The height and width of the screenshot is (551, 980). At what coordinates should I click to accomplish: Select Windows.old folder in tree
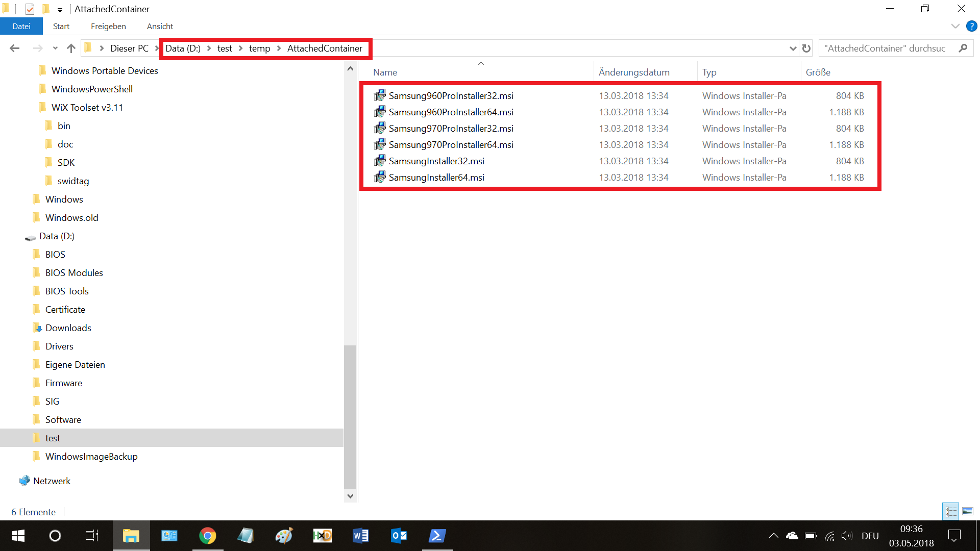71,217
